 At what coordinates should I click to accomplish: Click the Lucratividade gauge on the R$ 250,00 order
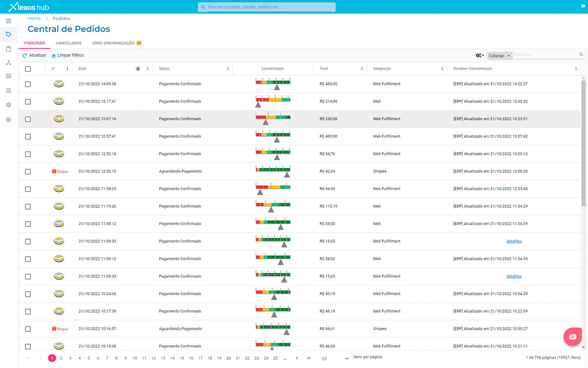click(273, 119)
